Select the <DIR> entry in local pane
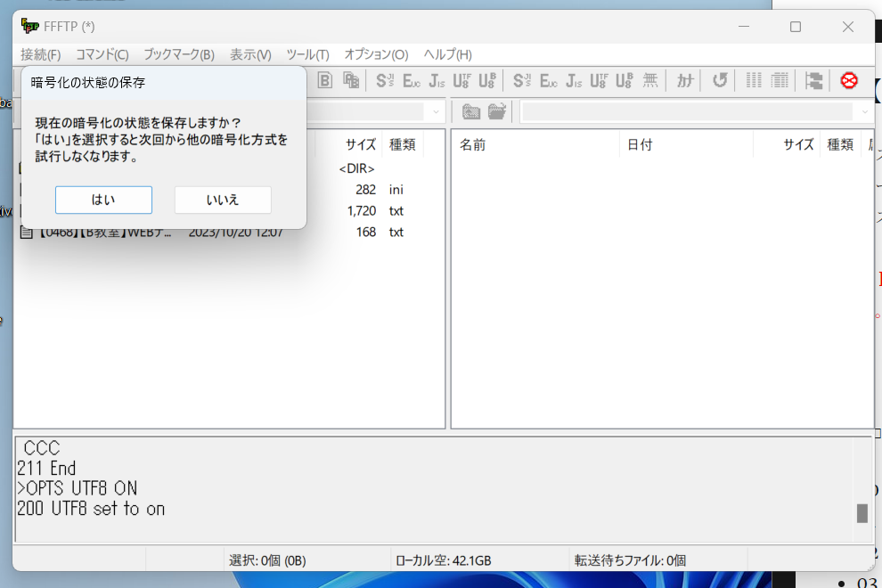 pyautogui.click(x=356, y=168)
